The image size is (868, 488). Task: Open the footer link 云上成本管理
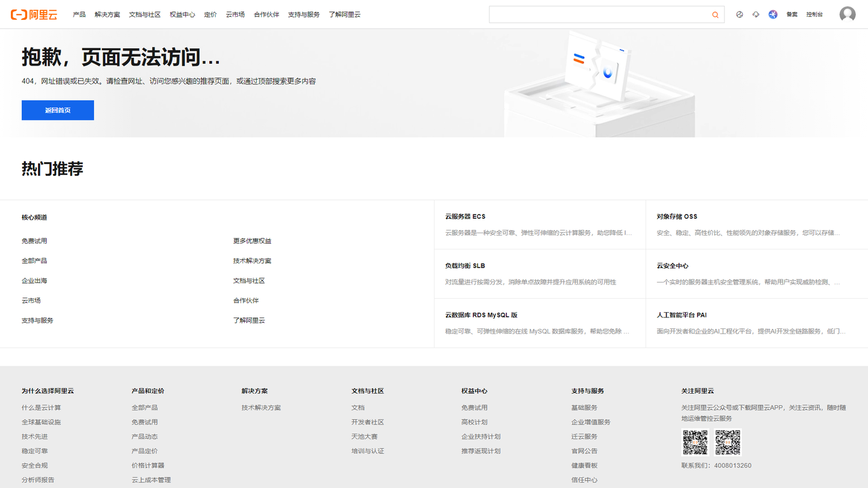(151, 480)
